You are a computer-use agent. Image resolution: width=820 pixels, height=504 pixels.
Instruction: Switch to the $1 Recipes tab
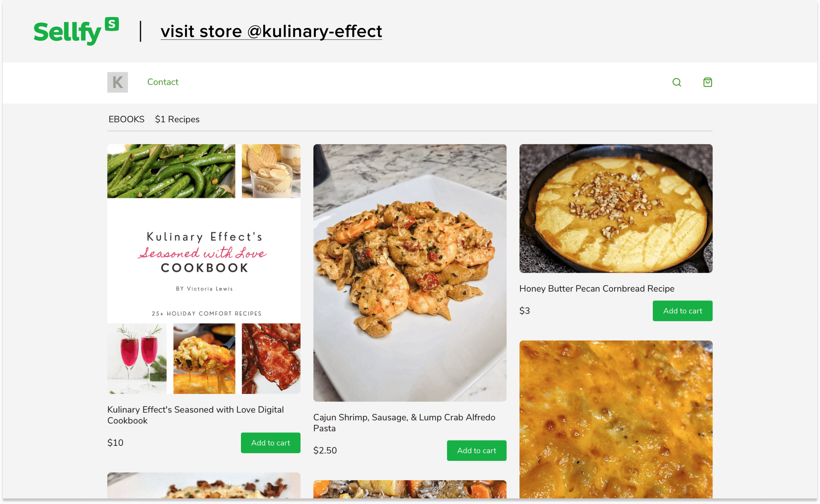point(177,119)
